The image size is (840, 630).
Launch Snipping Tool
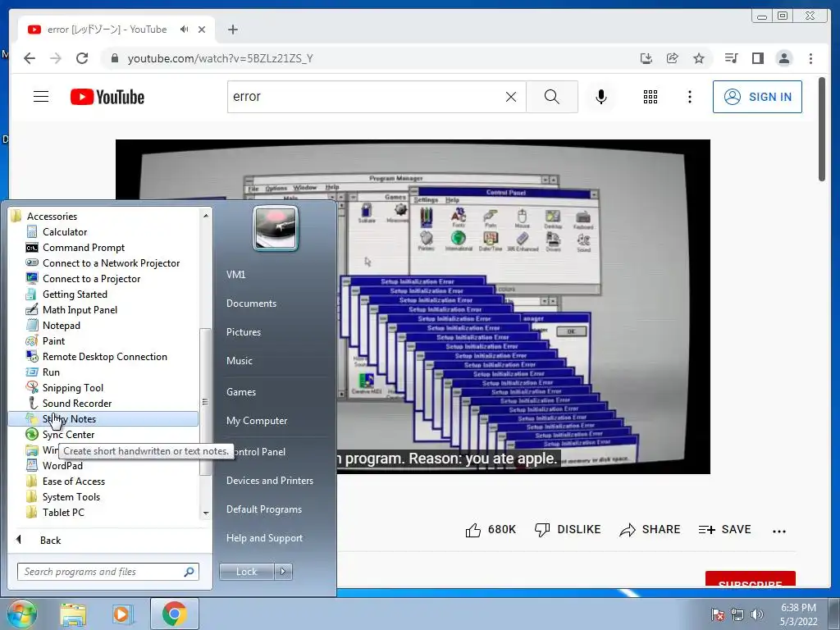click(72, 387)
